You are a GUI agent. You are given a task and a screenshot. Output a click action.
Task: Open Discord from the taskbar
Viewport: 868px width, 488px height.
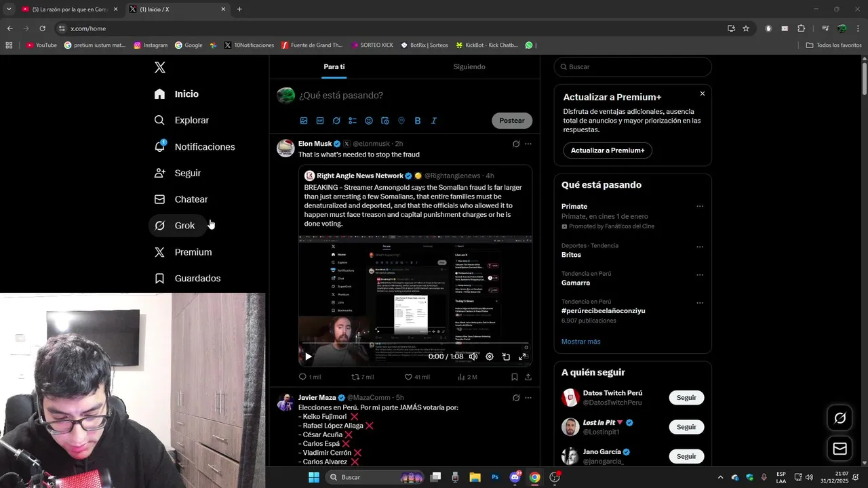coord(515,477)
